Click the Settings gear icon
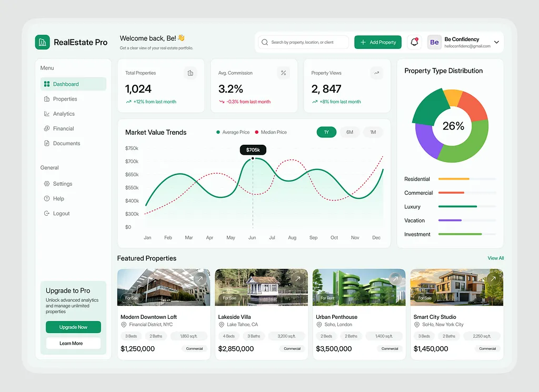The width and height of the screenshot is (539, 392). 47,184
